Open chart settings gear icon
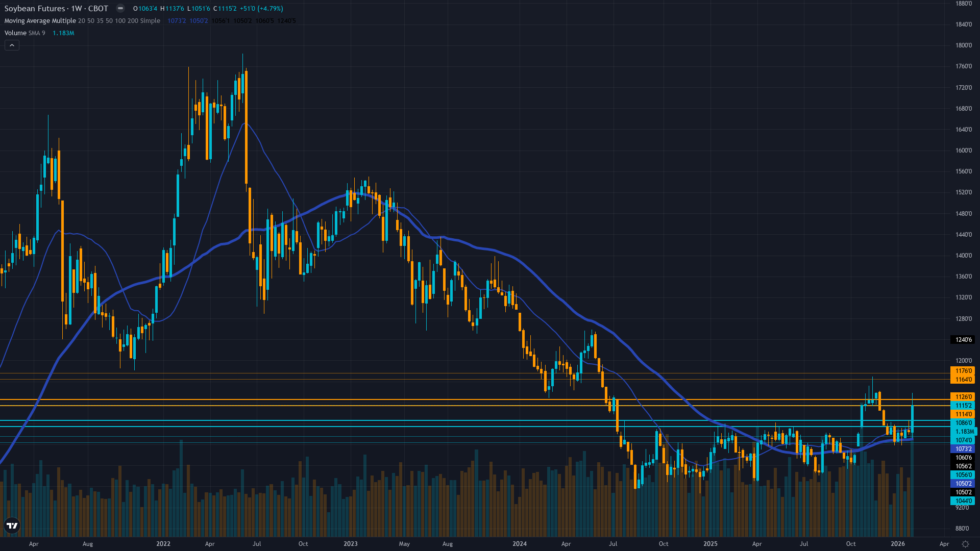Viewport: 980px width, 551px height. (x=965, y=544)
